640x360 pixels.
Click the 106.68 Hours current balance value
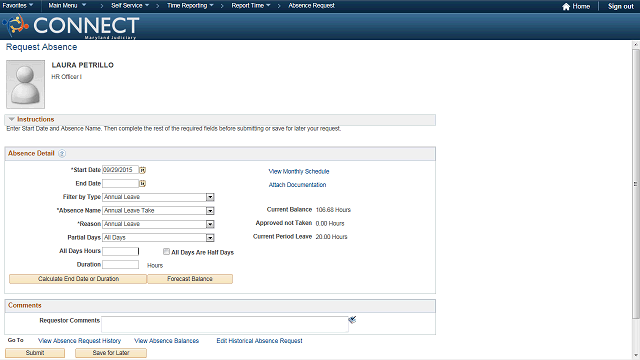tap(333, 210)
